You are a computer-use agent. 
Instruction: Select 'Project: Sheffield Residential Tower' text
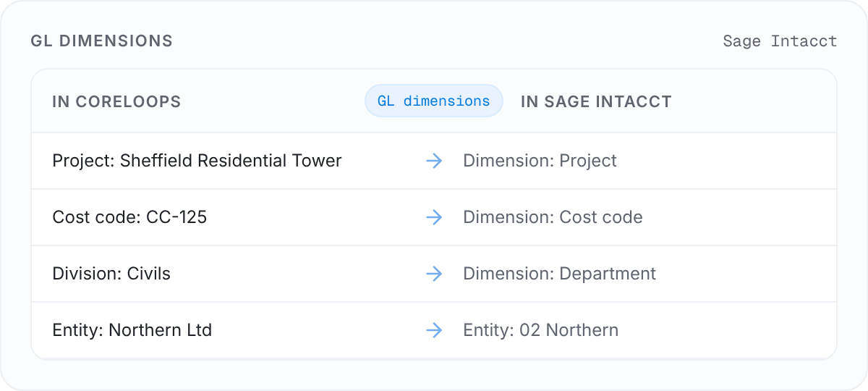(197, 161)
